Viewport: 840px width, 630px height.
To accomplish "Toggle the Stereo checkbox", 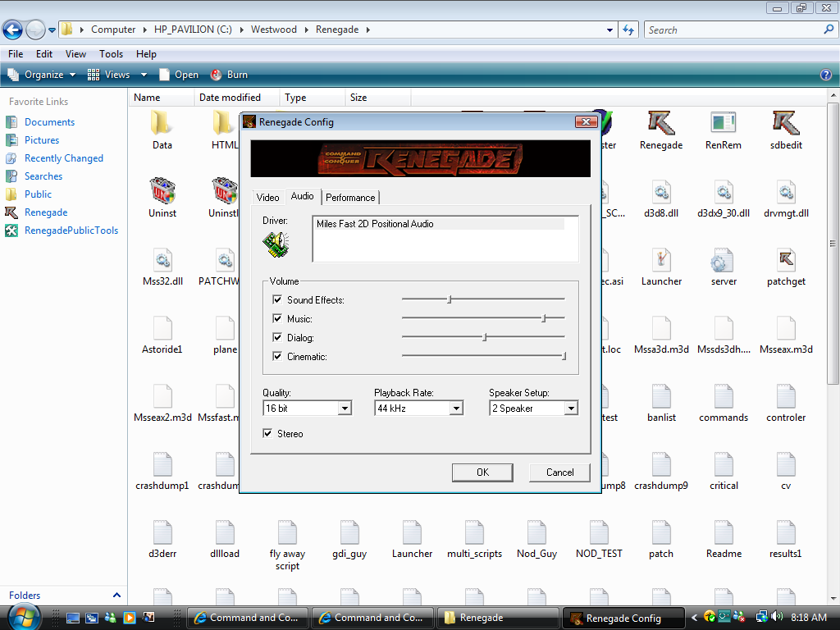I will [268, 434].
